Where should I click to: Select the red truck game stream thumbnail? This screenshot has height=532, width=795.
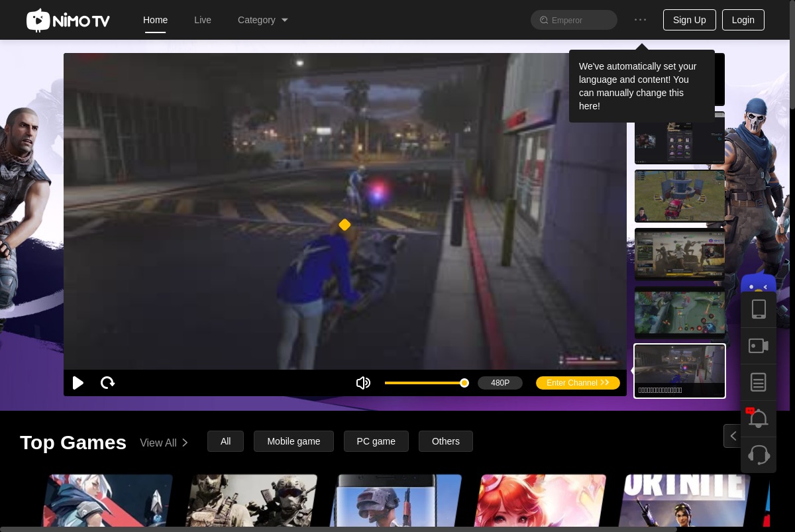[680, 196]
